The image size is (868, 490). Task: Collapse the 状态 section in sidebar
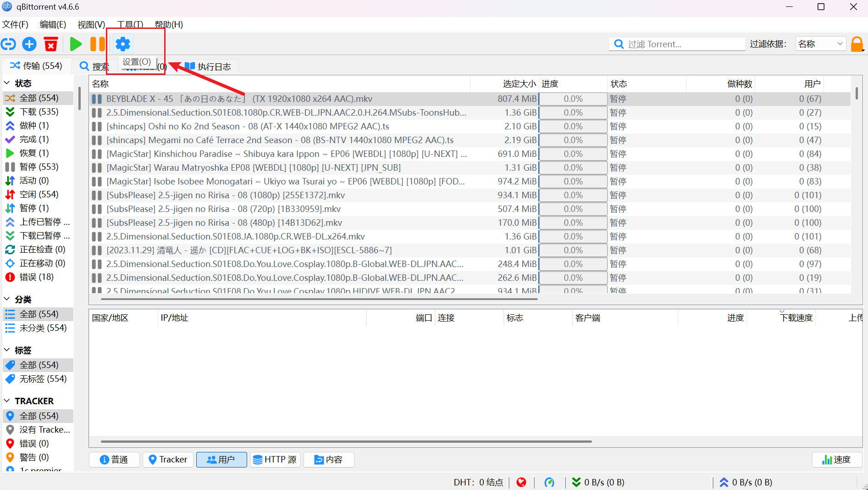tap(7, 83)
